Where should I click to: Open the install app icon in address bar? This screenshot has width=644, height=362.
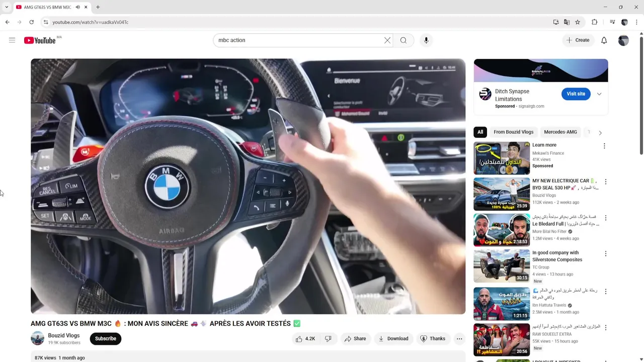pyautogui.click(x=556, y=22)
